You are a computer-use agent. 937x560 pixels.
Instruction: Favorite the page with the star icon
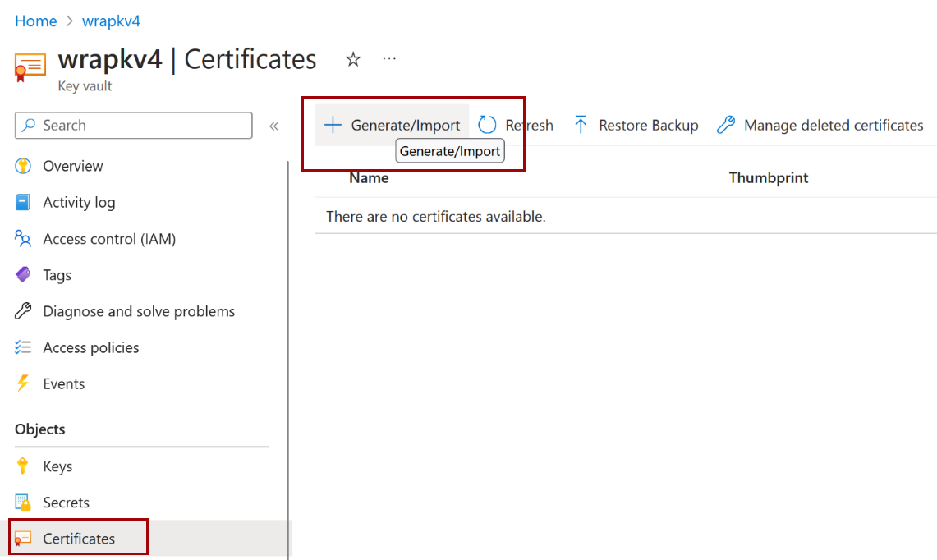pyautogui.click(x=353, y=59)
